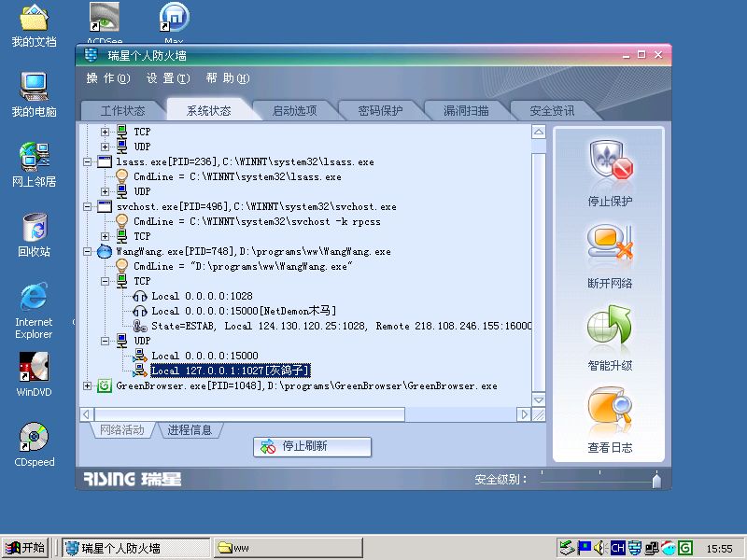Click the vertical scrollbar up arrow
The width and height of the screenshot is (747, 560).
[x=539, y=132]
